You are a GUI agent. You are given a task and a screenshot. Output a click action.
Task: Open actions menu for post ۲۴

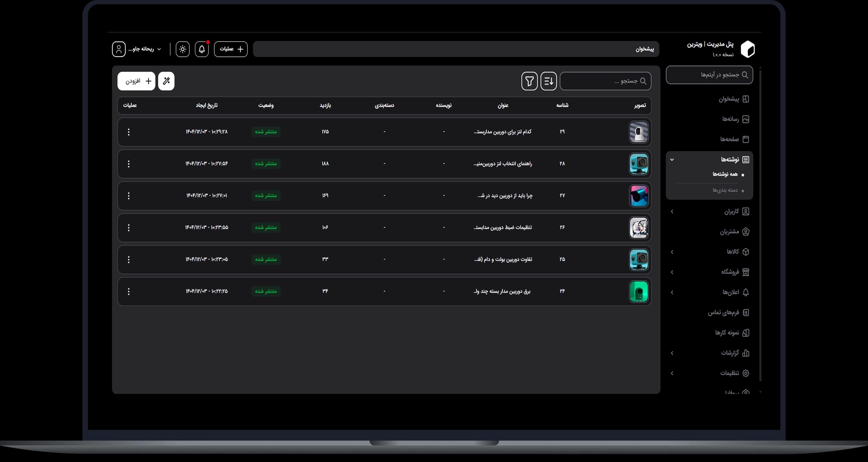(x=128, y=291)
